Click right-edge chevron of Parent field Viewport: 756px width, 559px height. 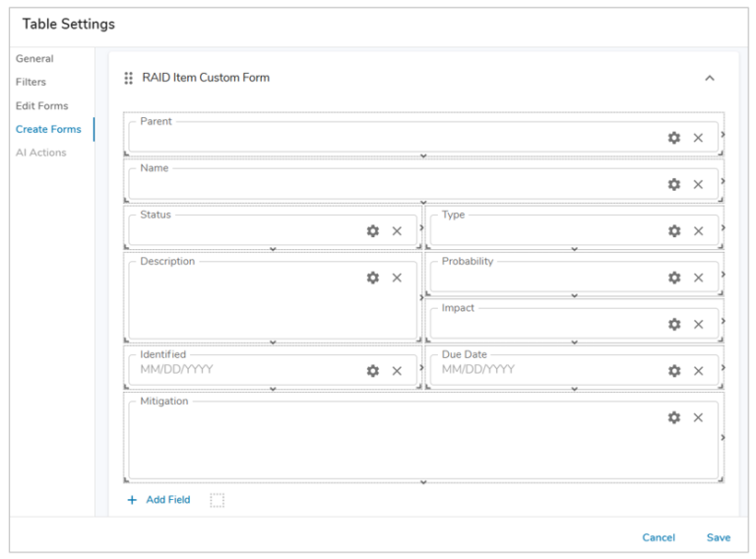coord(723,135)
